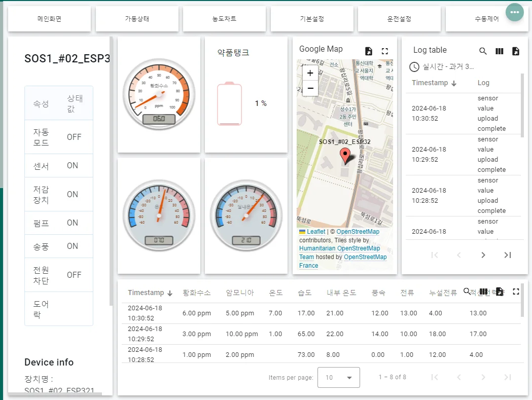Select sensor data row with 6.00 ppm
The height and width of the screenshot is (400, 532).
coord(322,313)
